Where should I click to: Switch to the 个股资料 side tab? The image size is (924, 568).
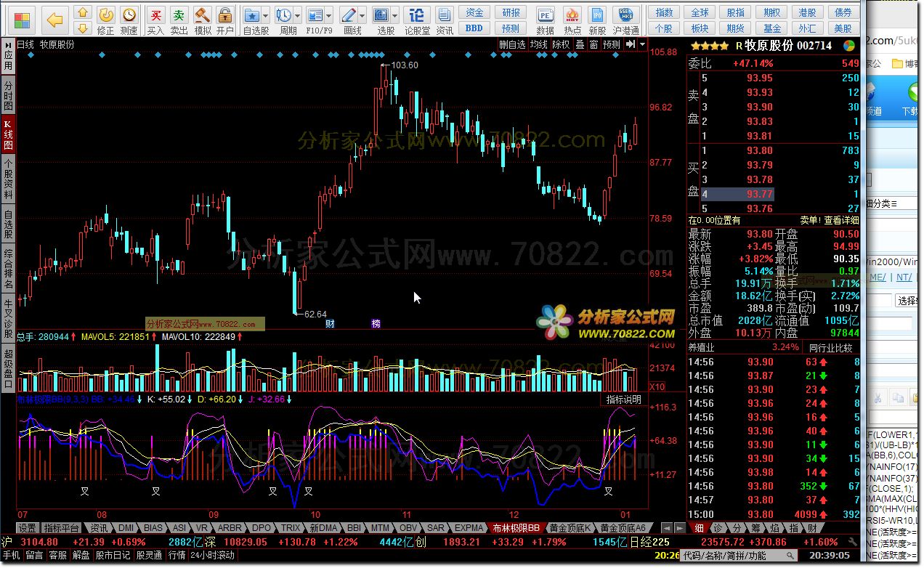8,180
